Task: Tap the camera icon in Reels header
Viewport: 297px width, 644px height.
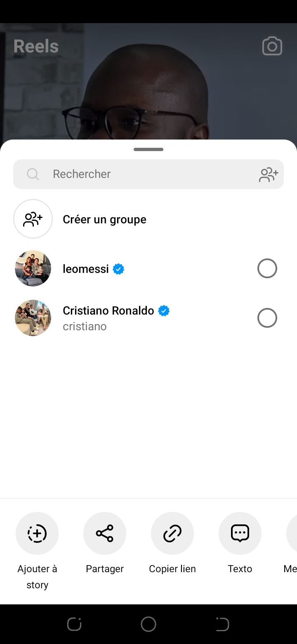Action: click(x=272, y=46)
